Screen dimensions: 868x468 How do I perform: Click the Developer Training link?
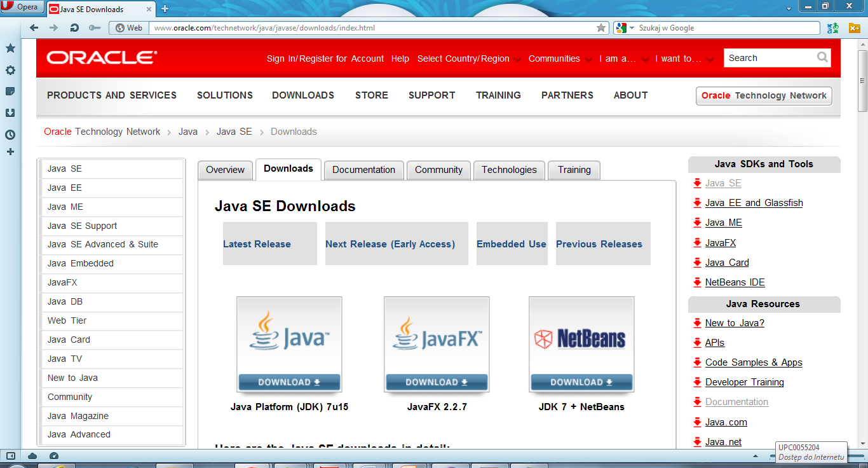[744, 382]
